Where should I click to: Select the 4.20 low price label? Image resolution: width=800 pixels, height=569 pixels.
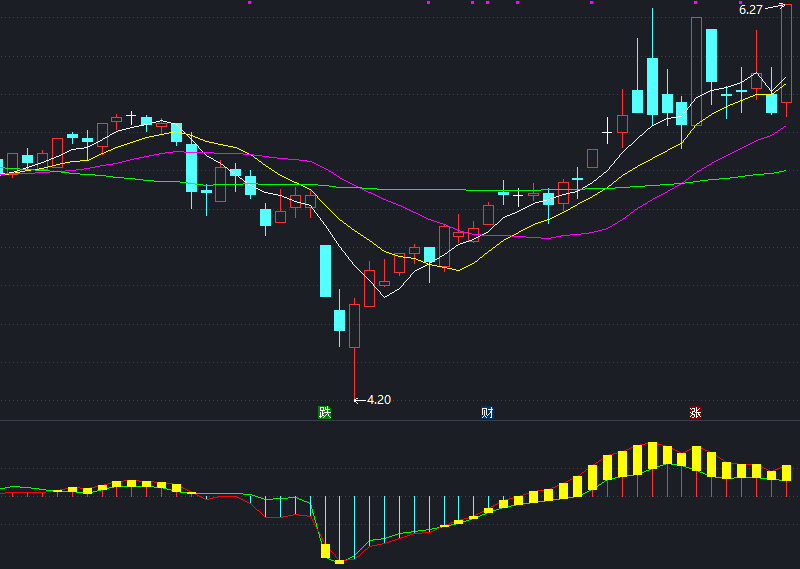[x=379, y=400]
